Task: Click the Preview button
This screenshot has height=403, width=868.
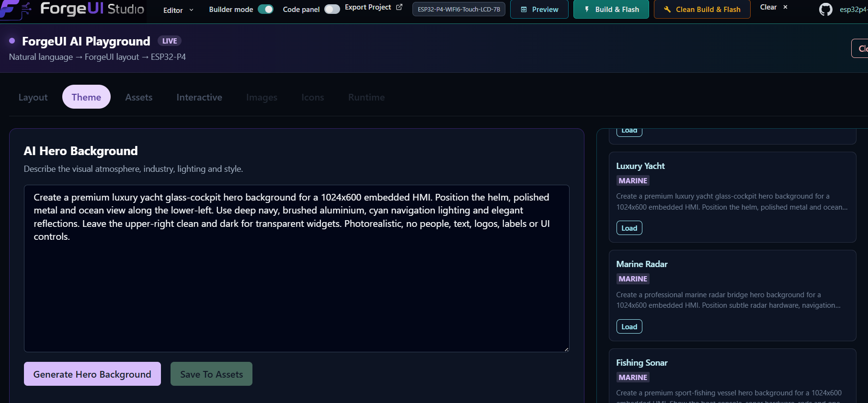Action: [x=539, y=10]
